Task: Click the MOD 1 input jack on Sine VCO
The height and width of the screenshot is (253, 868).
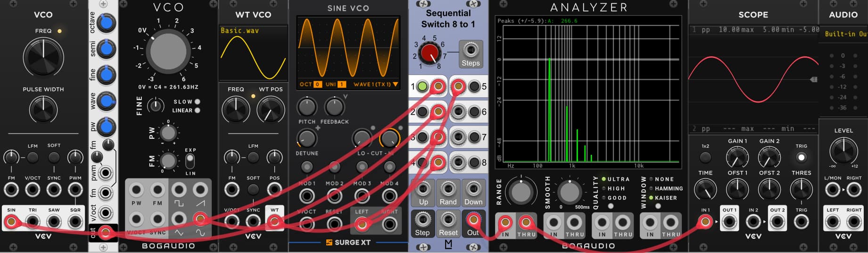Action: click(307, 195)
